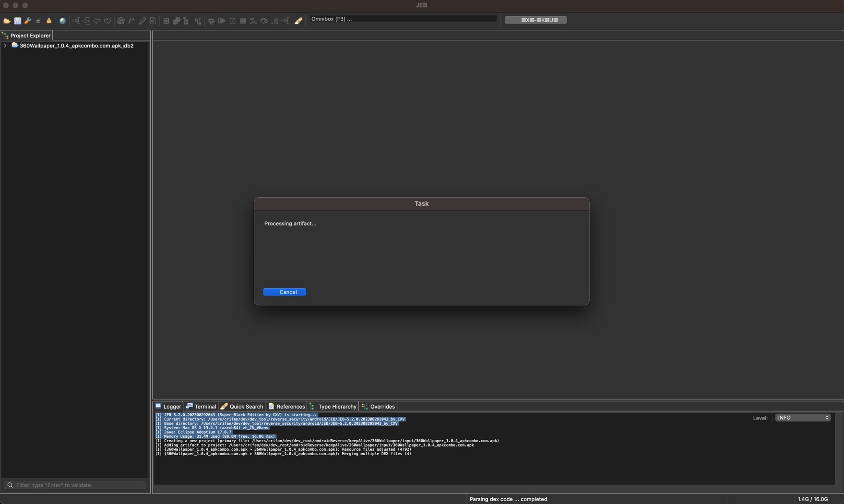Click the project filter input field

(x=75, y=485)
